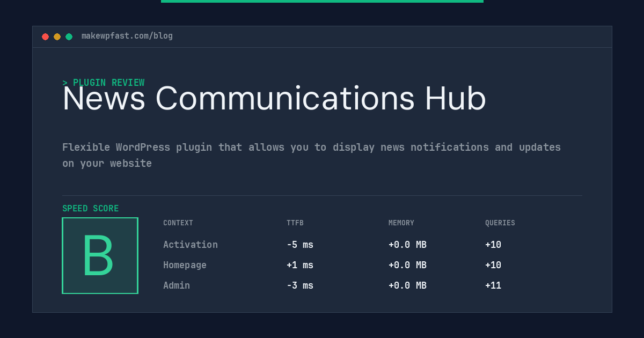644x338 pixels.
Task: Click the CONTEXT column header
Action: pyautogui.click(x=178, y=223)
